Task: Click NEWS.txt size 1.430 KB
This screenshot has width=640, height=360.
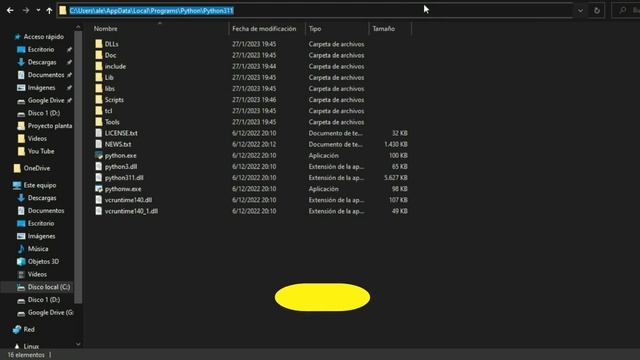Action: (x=396, y=144)
